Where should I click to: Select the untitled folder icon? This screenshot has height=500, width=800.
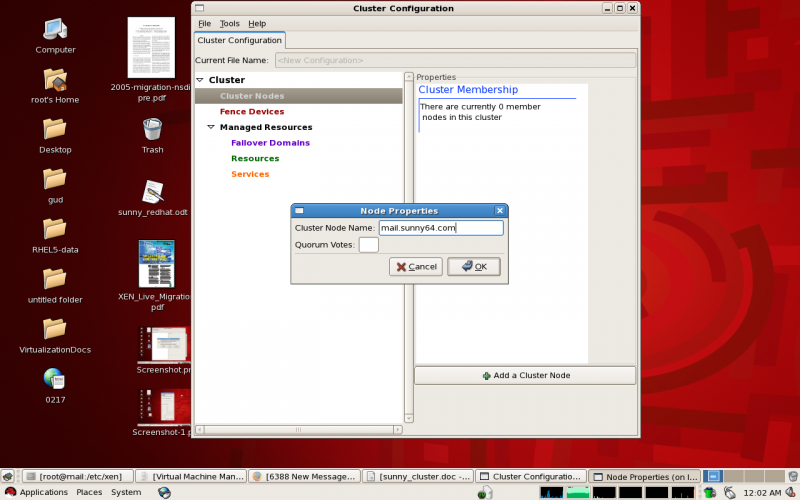[x=55, y=279]
